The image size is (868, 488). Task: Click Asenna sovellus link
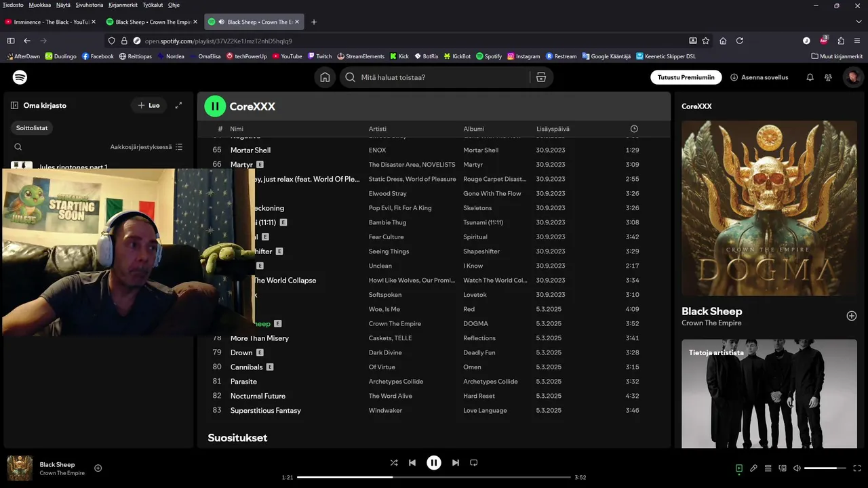pos(759,77)
